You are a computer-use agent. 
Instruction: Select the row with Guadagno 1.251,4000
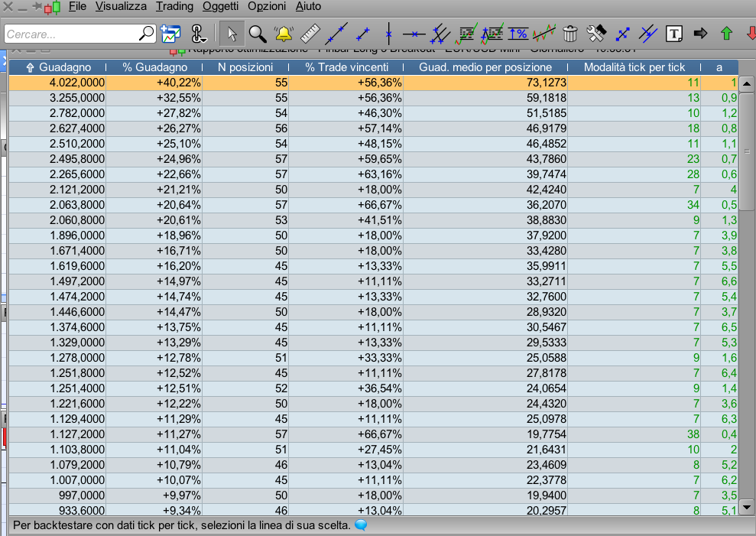point(374,388)
